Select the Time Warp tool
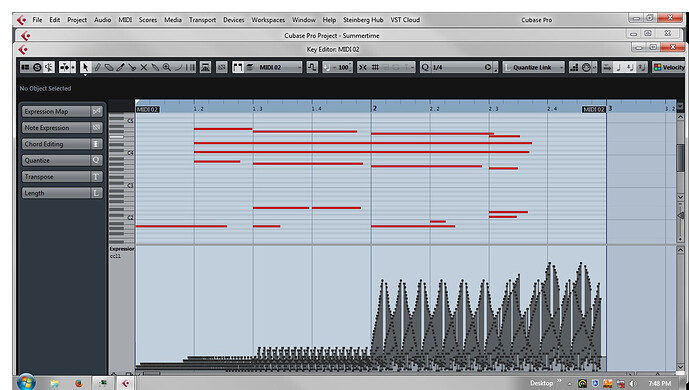The width and height of the screenshot is (689, 390). tap(190, 67)
